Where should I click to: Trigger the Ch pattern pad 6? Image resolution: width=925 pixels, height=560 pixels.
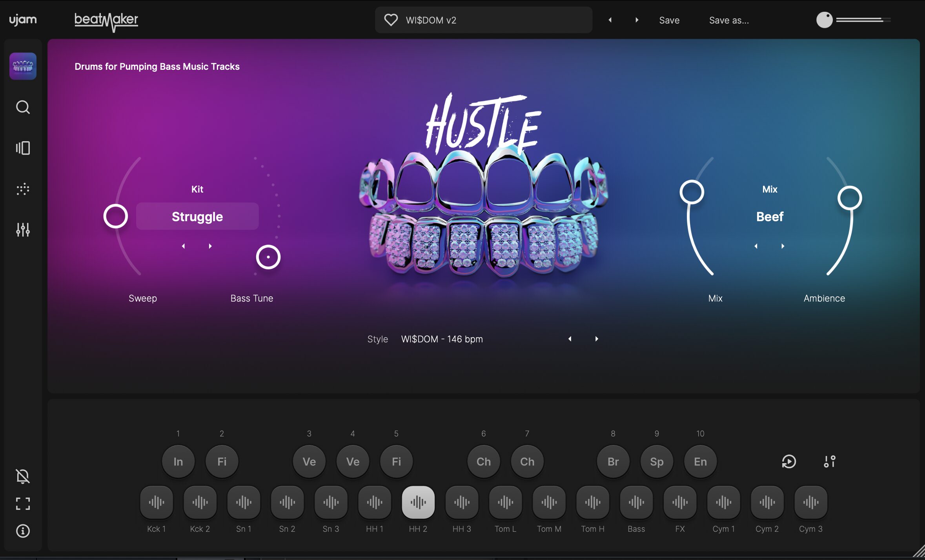point(484,462)
